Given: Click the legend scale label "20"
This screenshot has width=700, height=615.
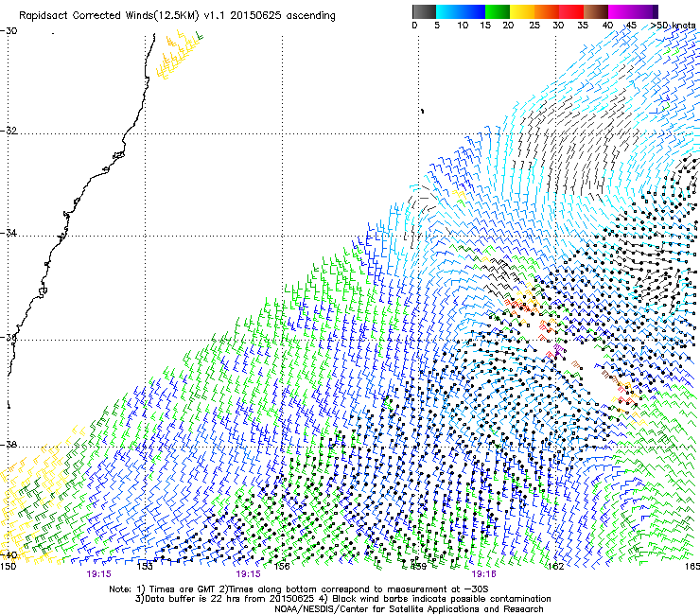Looking at the screenshot, I should point(508,26).
